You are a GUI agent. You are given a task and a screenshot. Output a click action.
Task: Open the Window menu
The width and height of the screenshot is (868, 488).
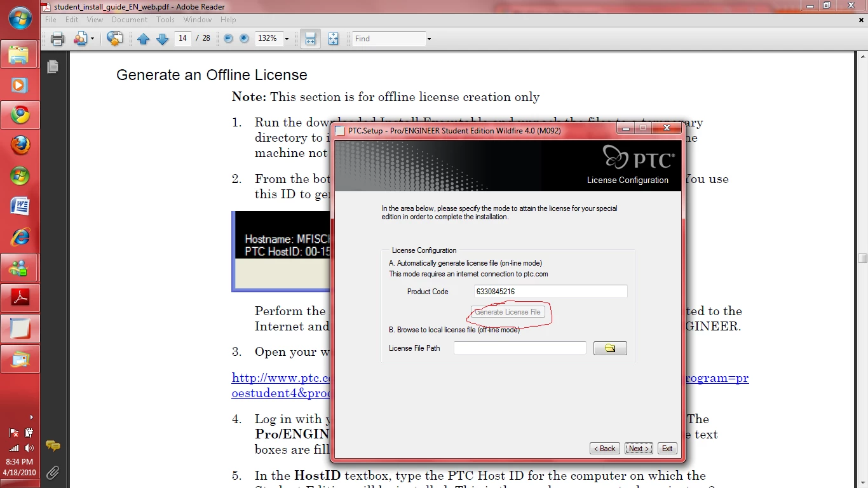click(x=198, y=20)
